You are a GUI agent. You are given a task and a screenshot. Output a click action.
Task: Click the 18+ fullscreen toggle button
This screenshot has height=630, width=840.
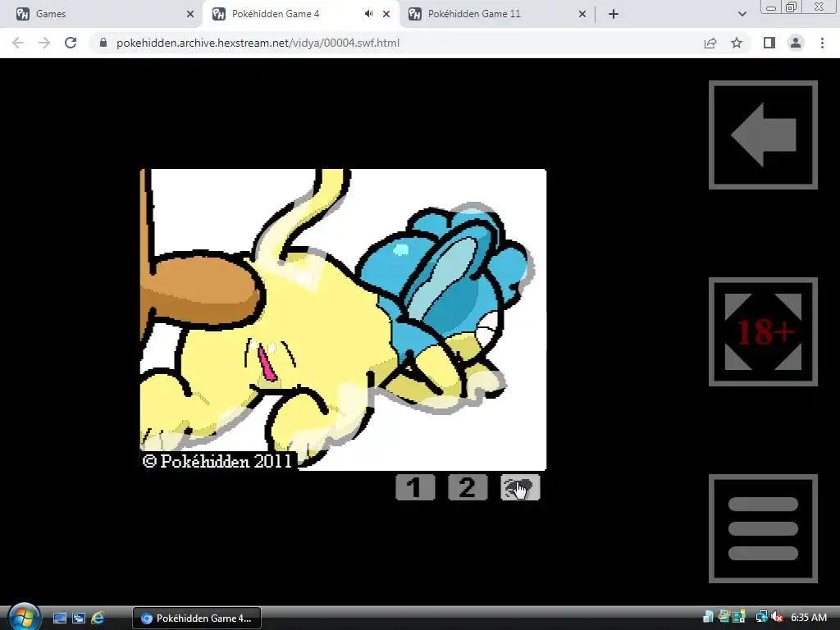point(763,331)
